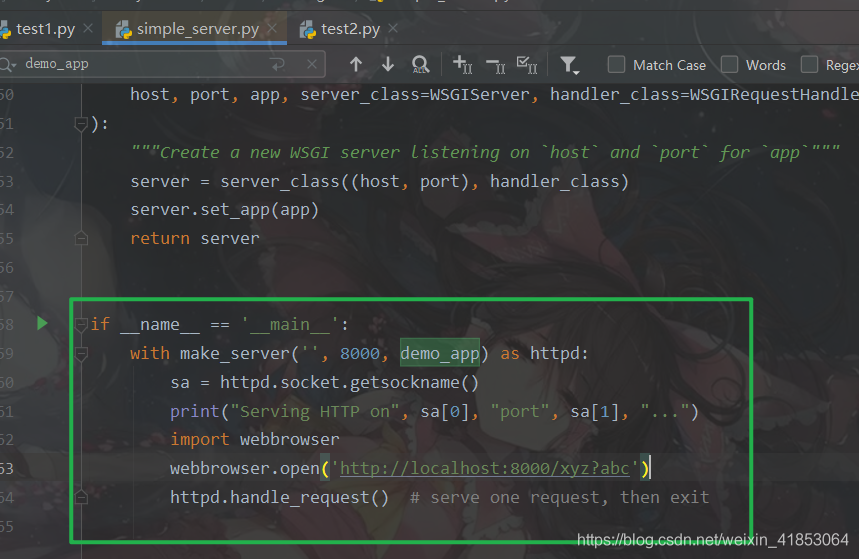
Task: Close the simple_server.py tab
Action: (x=272, y=28)
